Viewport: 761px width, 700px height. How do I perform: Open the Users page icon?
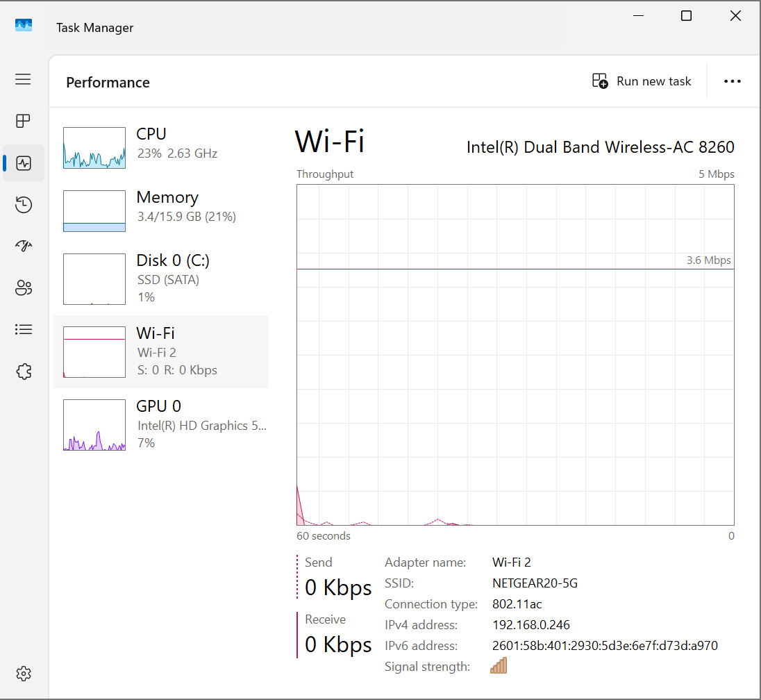(x=24, y=288)
